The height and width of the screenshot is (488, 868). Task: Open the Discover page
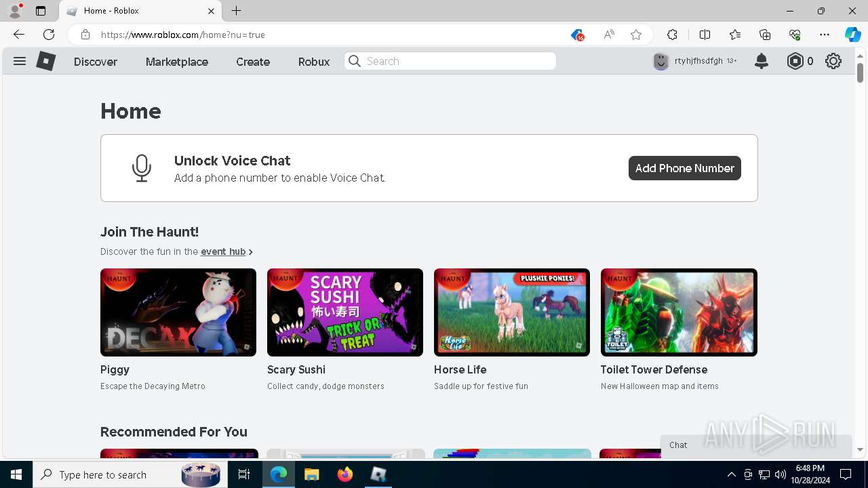point(96,62)
